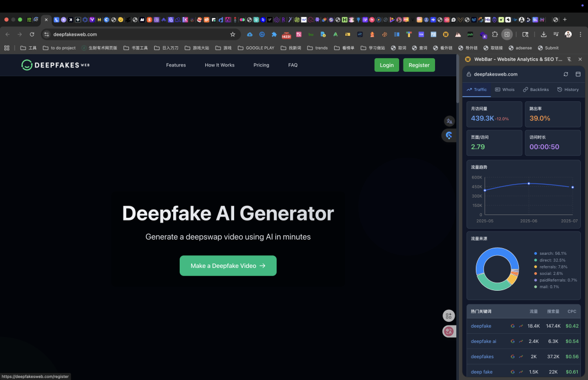Click the search: 56.1% legend entry
This screenshot has width=588, height=380.
click(x=550, y=254)
